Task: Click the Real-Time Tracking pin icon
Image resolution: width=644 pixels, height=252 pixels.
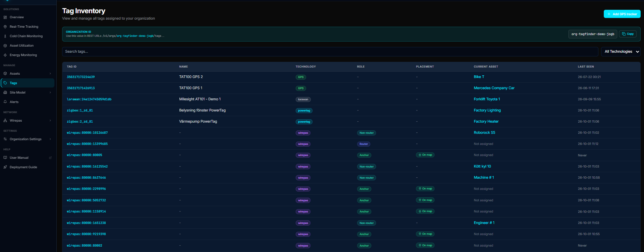Action: click(5, 27)
